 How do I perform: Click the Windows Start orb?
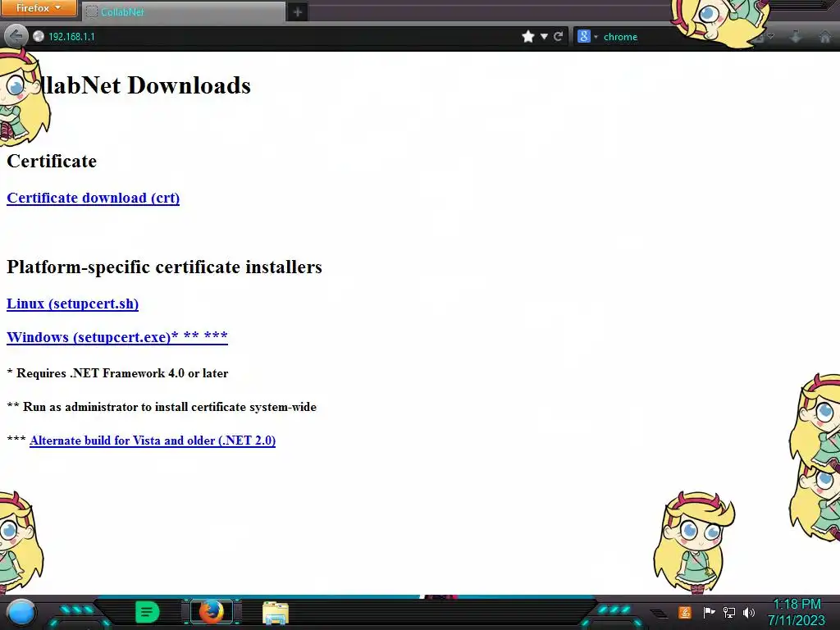[21, 612]
